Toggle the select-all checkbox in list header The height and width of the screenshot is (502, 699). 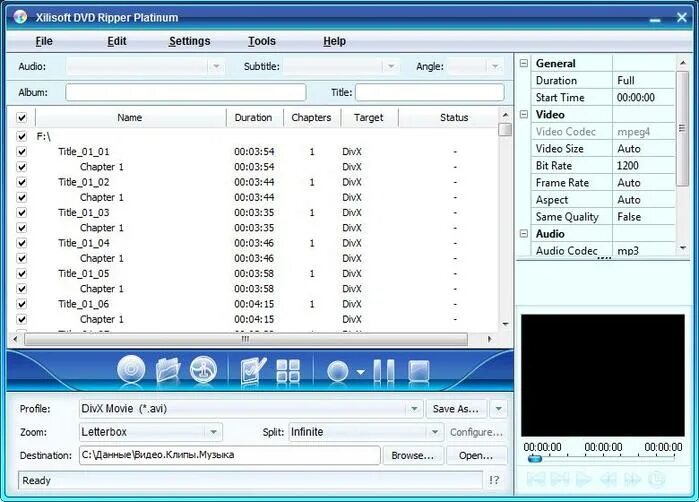[x=21, y=118]
